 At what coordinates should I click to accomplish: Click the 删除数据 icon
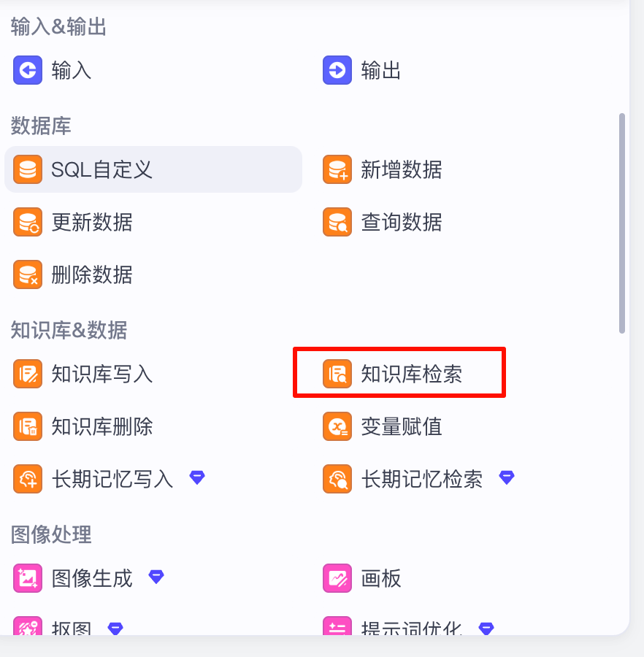coord(28,274)
